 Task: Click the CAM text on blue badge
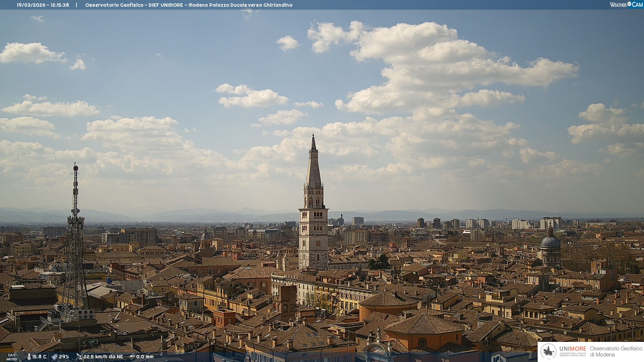[x=637, y=5]
